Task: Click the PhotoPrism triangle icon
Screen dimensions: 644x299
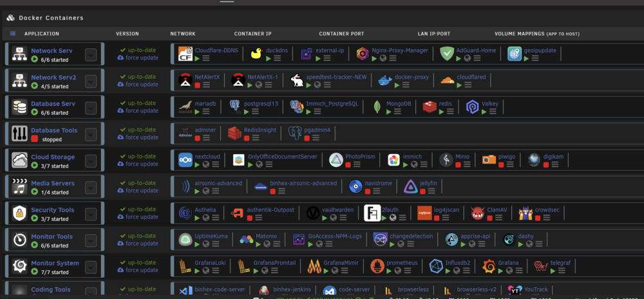Action: tap(336, 160)
